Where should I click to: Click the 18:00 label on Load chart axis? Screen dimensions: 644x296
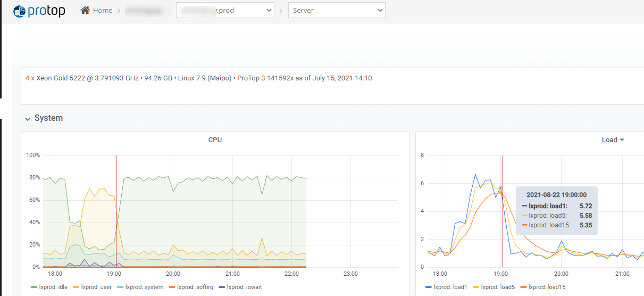(x=440, y=274)
